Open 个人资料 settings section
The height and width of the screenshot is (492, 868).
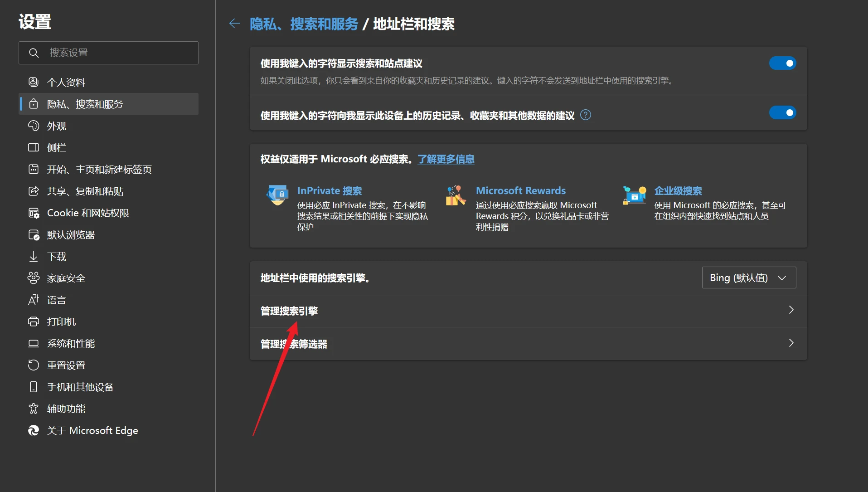click(x=108, y=82)
